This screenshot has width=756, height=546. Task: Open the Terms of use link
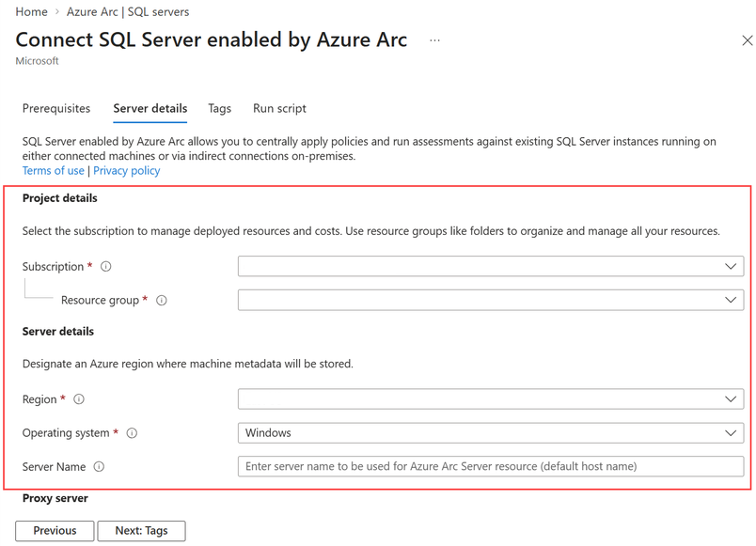(54, 171)
